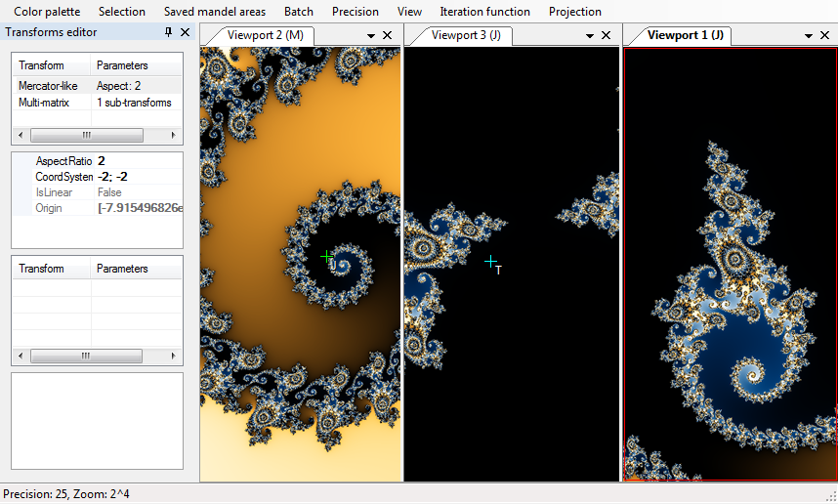Image resolution: width=838 pixels, height=504 pixels.
Task: Open the Viewport 3 (J) window list dropdown
Action: point(590,35)
